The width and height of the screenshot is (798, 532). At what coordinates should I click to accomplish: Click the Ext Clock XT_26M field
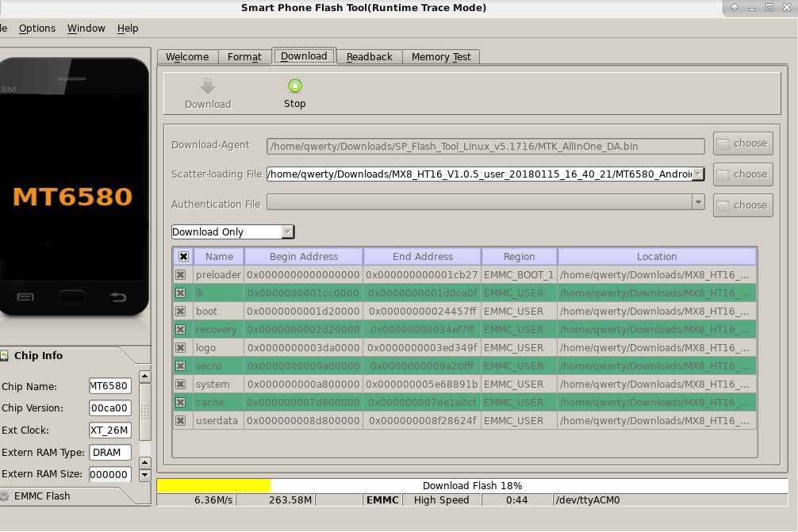pyautogui.click(x=110, y=431)
